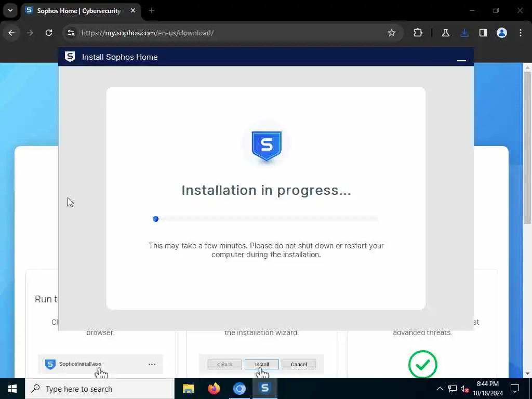The image size is (532, 399).
Task: Click the page vertical scrollbar
Action: 527,148
